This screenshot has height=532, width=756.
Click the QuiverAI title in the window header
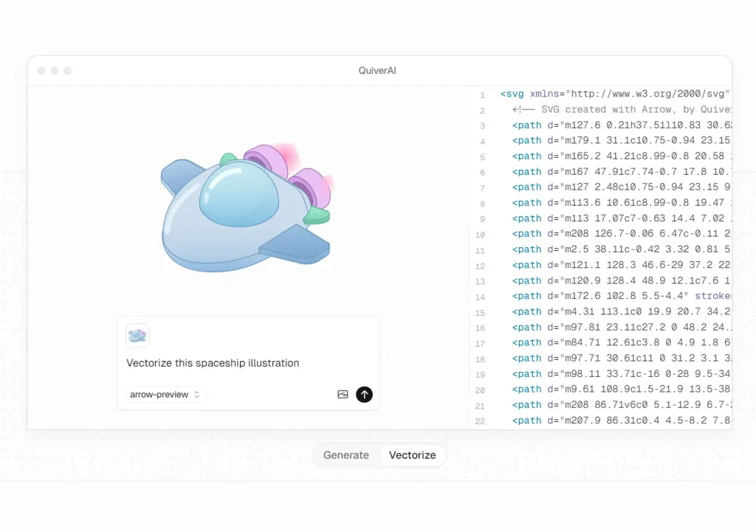tap(377, 70)
